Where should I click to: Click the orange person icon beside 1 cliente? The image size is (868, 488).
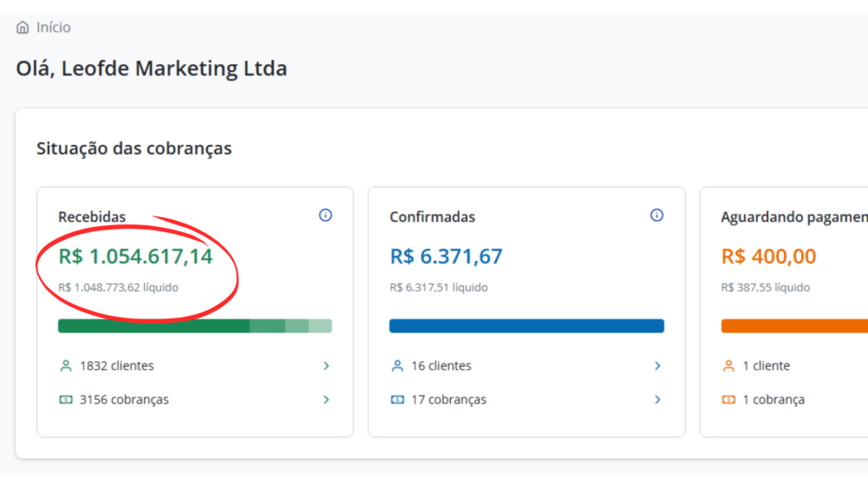pyautogui.click(x=729, y=366)
